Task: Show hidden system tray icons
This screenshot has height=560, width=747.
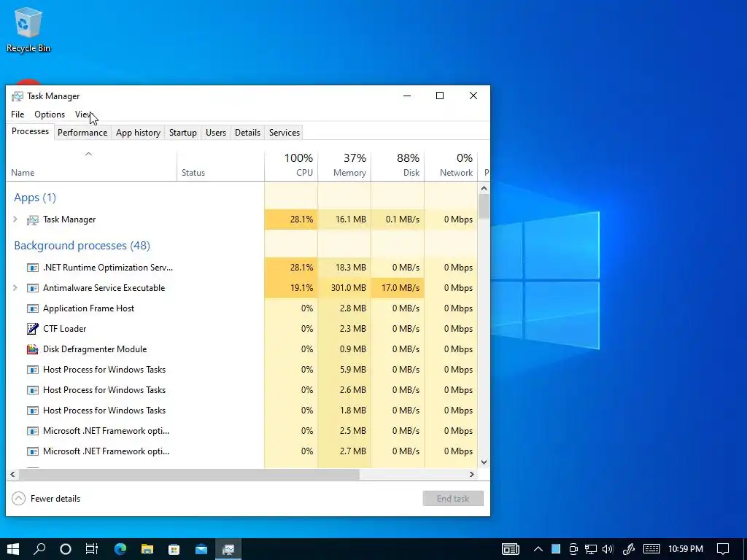Action: (538, 549)
